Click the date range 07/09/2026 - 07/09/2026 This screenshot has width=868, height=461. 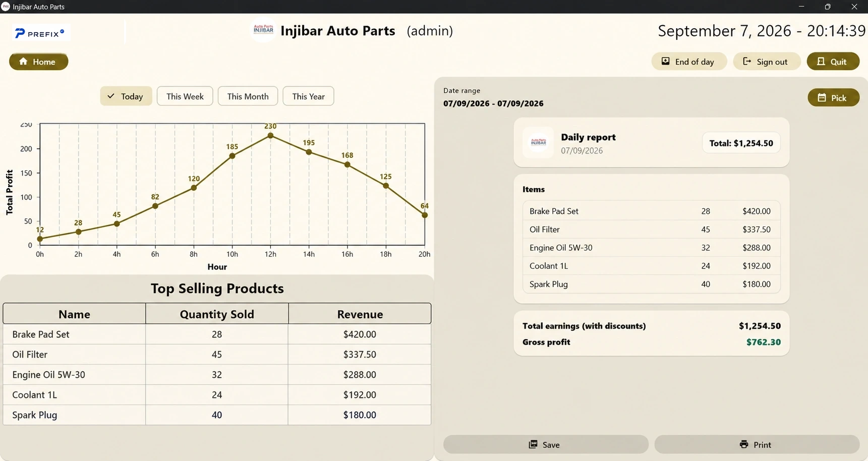tap(493, 103)
